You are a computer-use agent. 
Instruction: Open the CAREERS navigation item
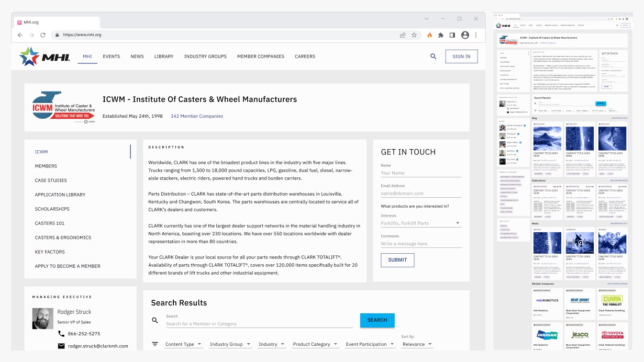(x=305, y=56)
